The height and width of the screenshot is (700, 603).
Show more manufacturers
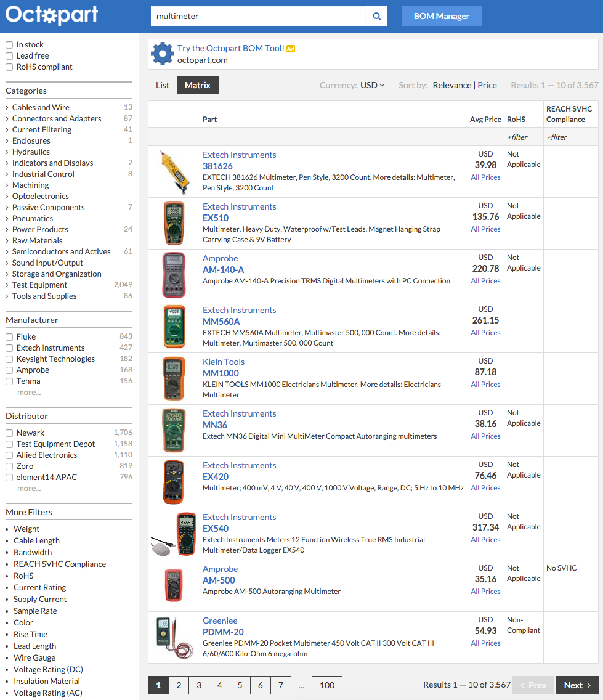(29, 393)
